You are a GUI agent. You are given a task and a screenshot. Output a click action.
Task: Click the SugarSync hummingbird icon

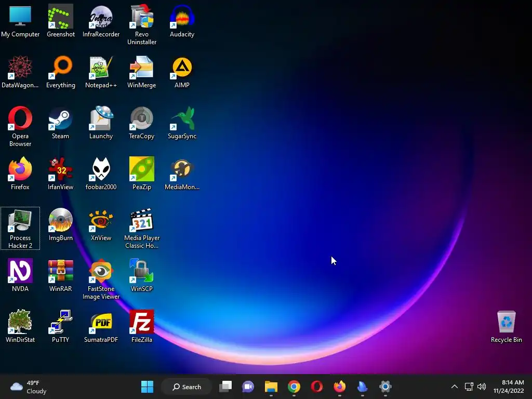point(182,123)
